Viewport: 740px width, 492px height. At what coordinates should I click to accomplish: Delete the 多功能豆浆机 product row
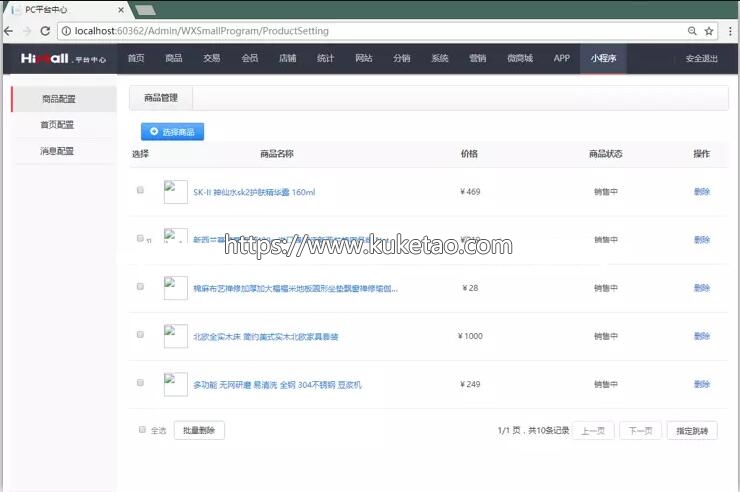click(701, 384)
